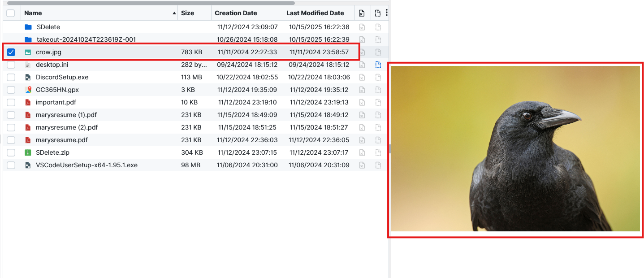Toggle the select-all checkbox in header
644x278 pixels.
11,13
